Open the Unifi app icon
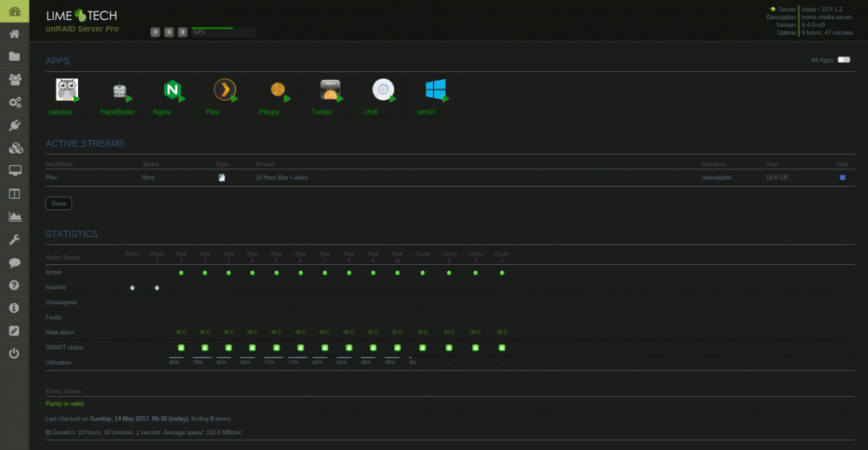 click(x=383, y=89)
